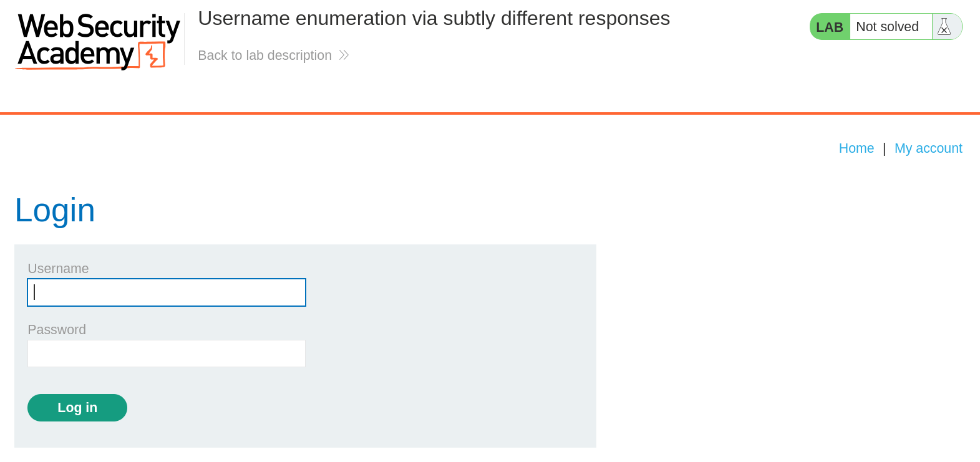This screenshot has height=462, width=980.
Task: Click the flask icon showing unsolved status
Action: click(x=944, y=26)
